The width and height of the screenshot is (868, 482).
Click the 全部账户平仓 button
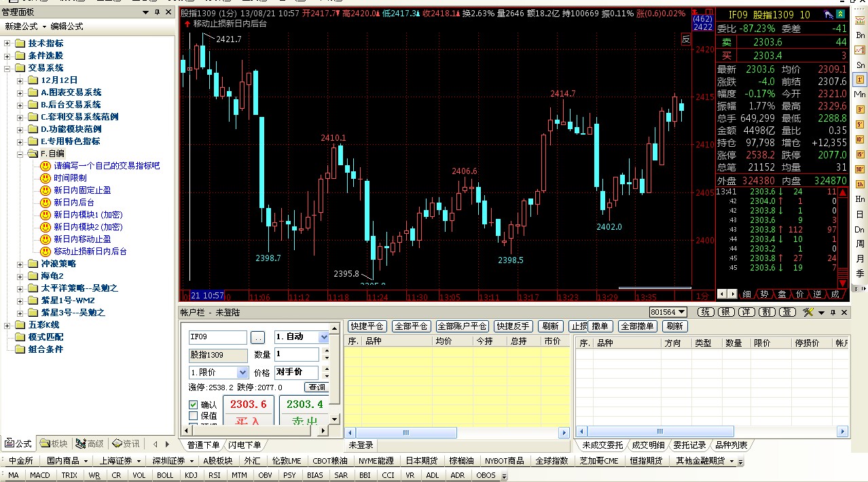click(462, 326)
